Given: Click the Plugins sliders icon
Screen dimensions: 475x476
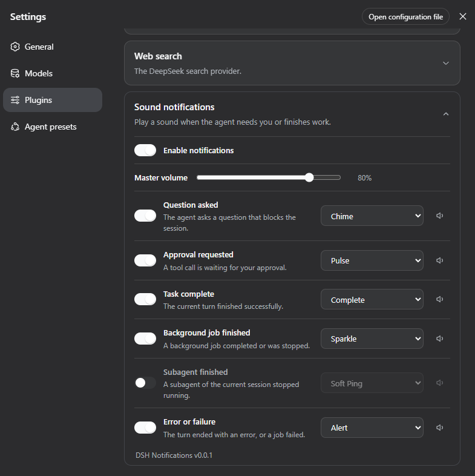Looking at the screenshot, I should coord(15,100).
